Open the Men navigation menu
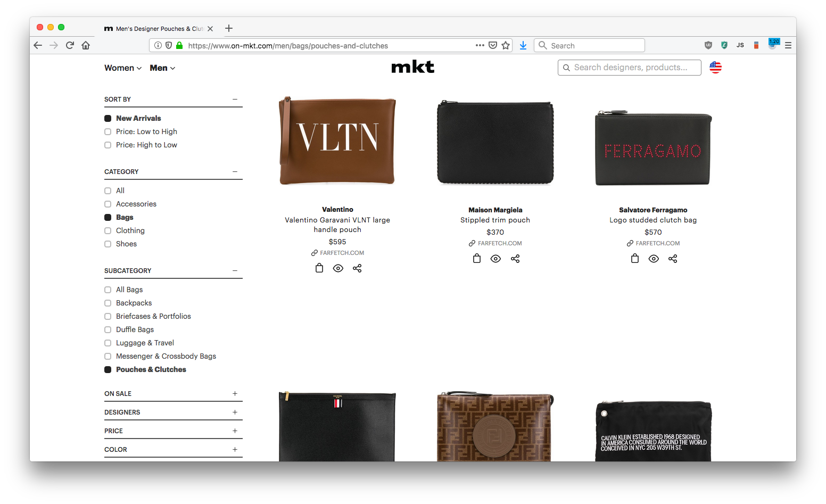This screenshot has height=504, width=826. 162,68
